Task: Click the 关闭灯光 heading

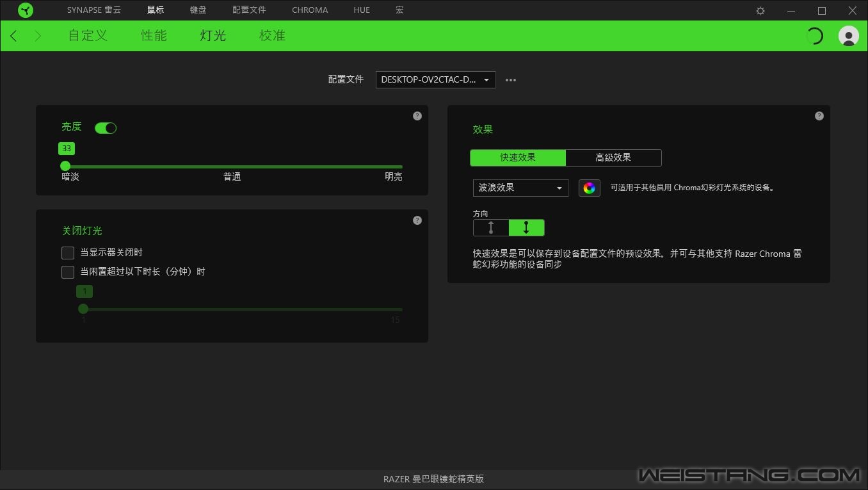Action: point(82,231)
